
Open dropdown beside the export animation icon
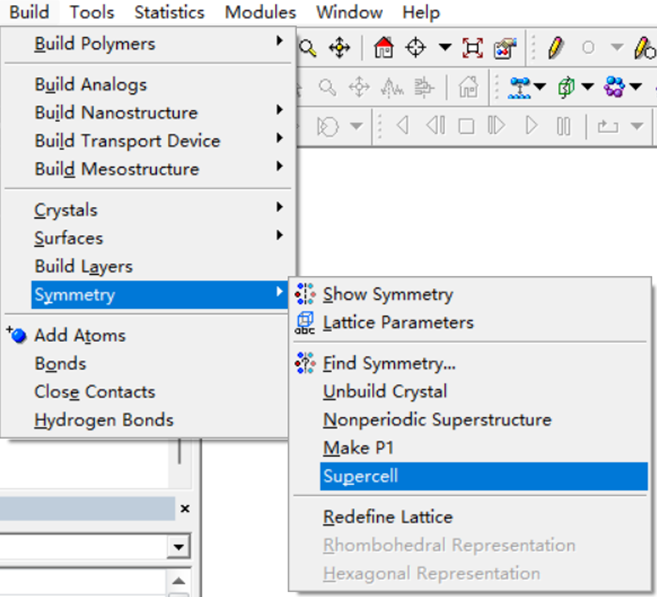637,126
